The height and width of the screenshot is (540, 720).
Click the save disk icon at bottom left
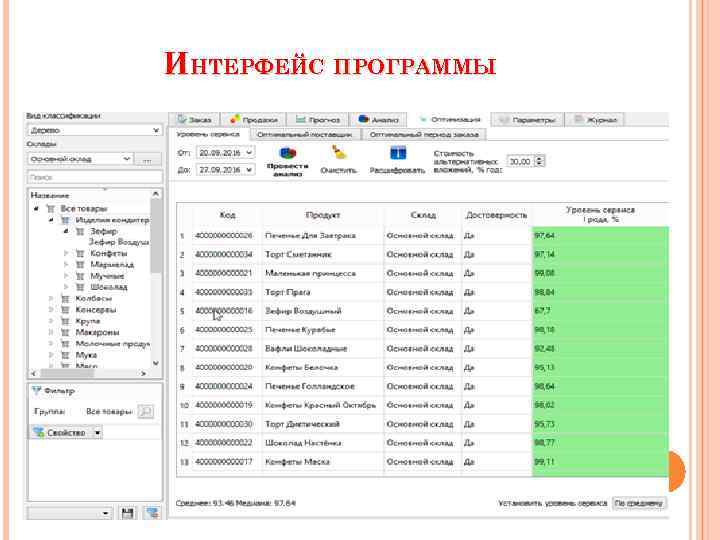pyautogui.click(x=128, y=512)
